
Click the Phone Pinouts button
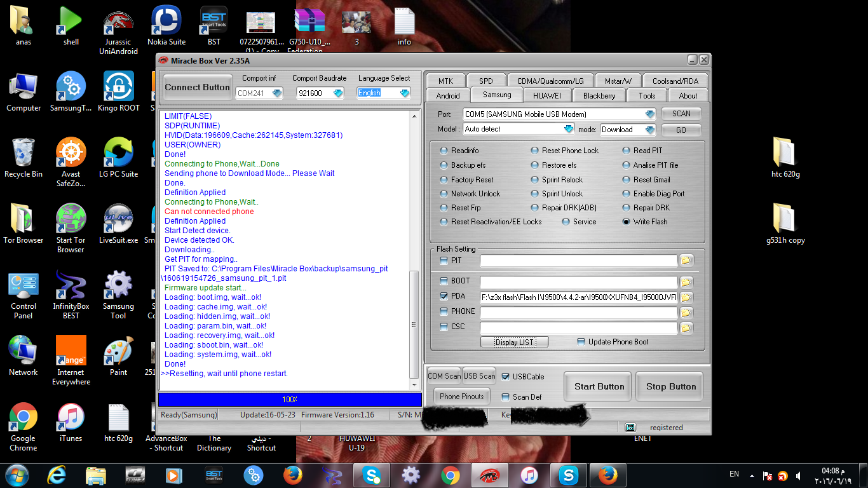(462, 396)
